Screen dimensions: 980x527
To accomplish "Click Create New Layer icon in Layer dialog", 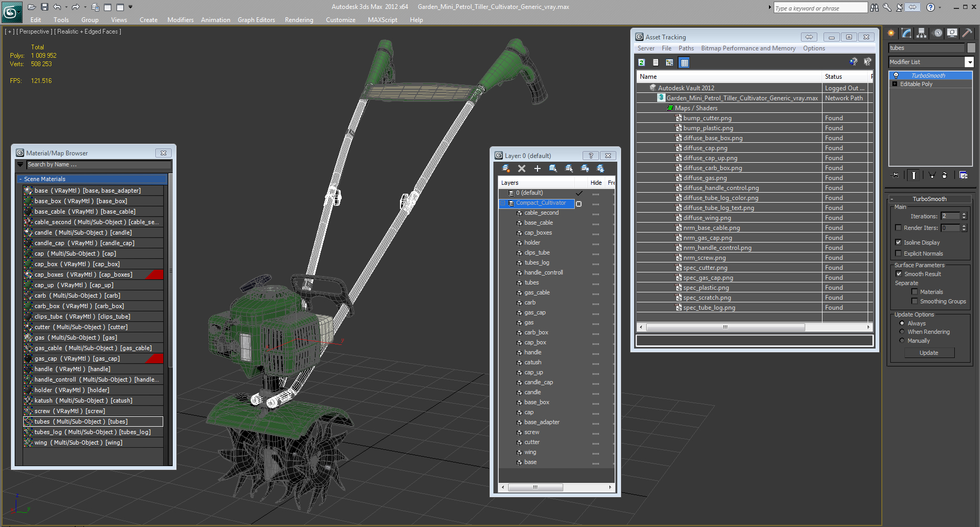I will (x=506, y=168).
